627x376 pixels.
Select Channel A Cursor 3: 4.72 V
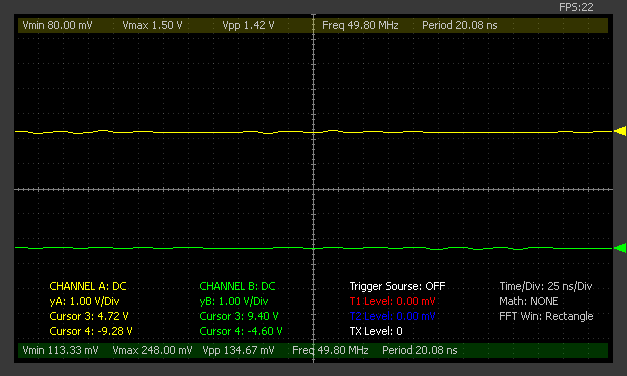coord(89,316)
